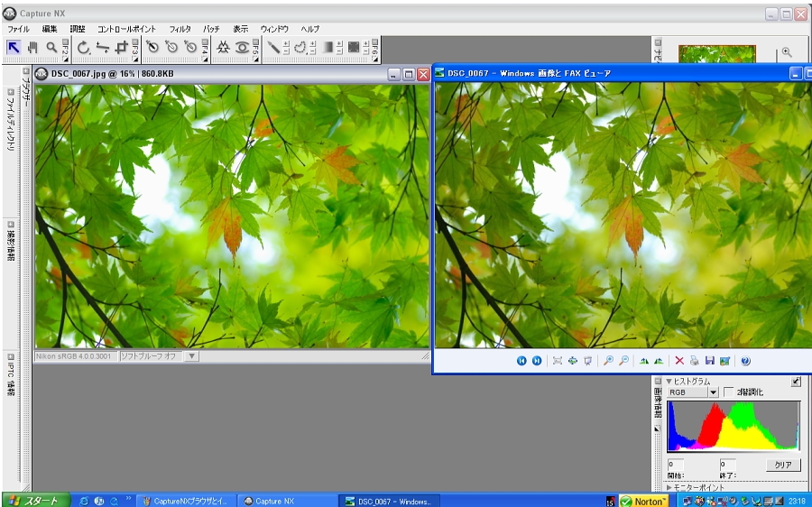Expand the モニターポイント section
812x507 pixels.
(x=669, y=487)
